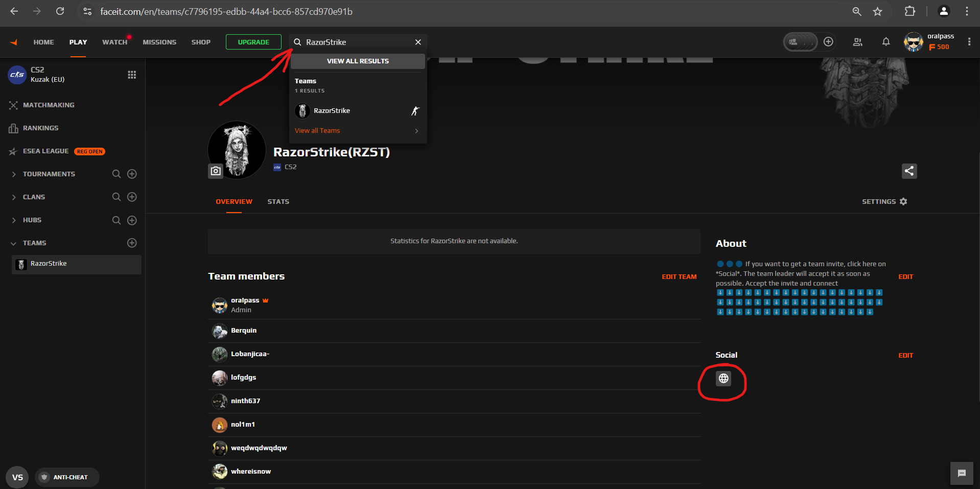Open the chat bubble icon
The image size is (980, 489).
pos(962,473)
